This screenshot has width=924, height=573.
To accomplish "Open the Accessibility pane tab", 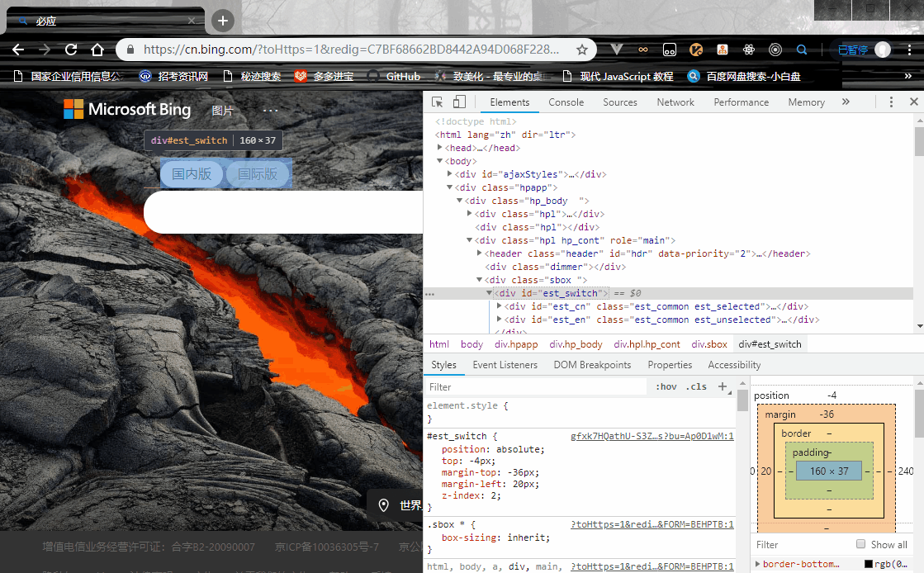I will point(734,365).
